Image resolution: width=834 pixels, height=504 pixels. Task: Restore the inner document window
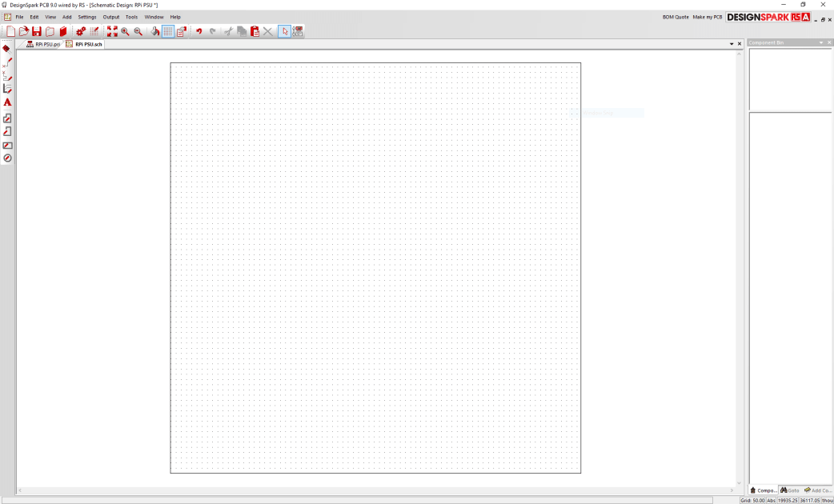click(823, 19)
